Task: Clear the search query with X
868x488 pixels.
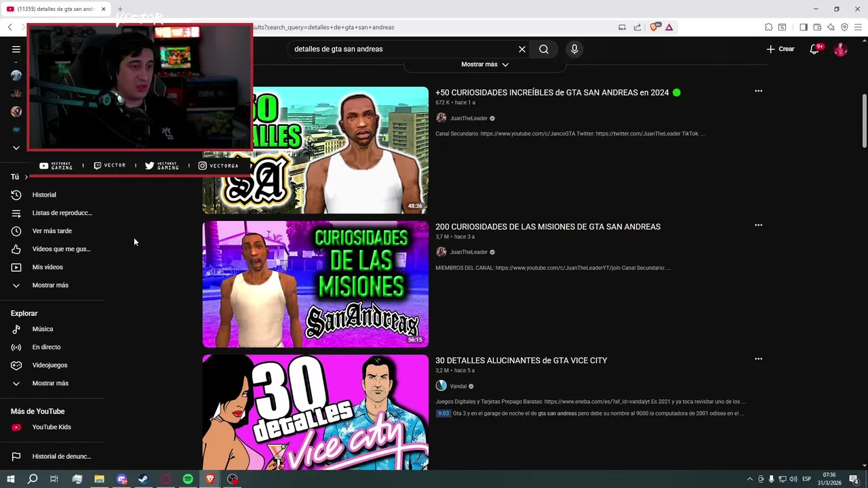Action: pos(522,49)
